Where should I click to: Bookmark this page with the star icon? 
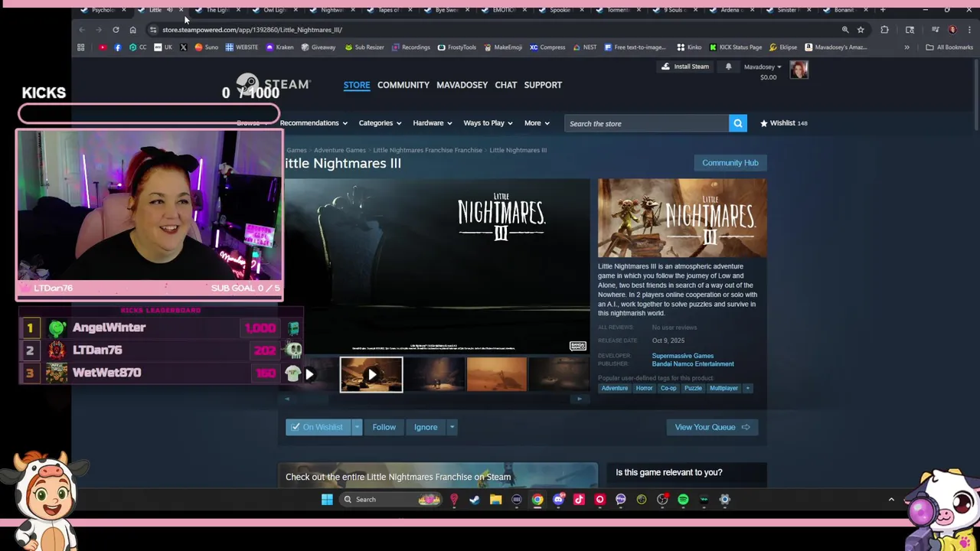(x=861, y=30)
